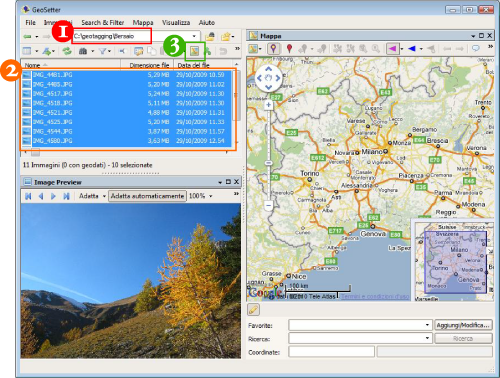
Task: Click the Ricerca button
Action: click(x=463, y=338)
